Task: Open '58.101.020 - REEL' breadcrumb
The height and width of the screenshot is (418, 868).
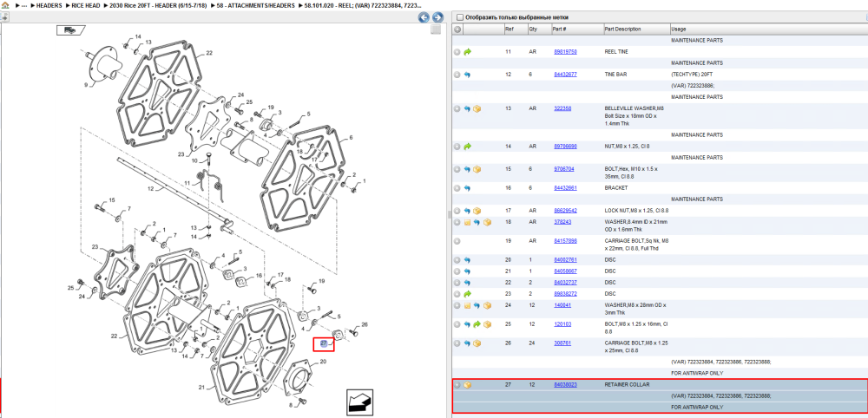Action: coord(363,5)
